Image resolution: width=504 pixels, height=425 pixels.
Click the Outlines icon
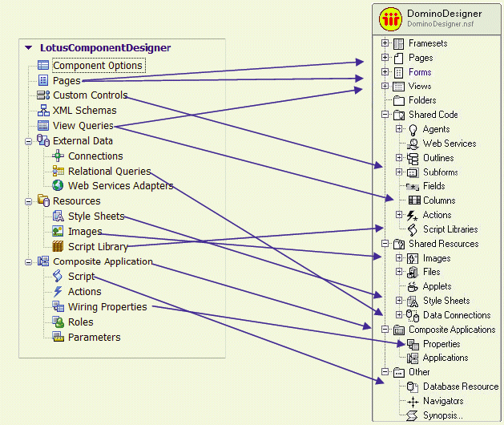pyautogui.click(x=413, y=158)
